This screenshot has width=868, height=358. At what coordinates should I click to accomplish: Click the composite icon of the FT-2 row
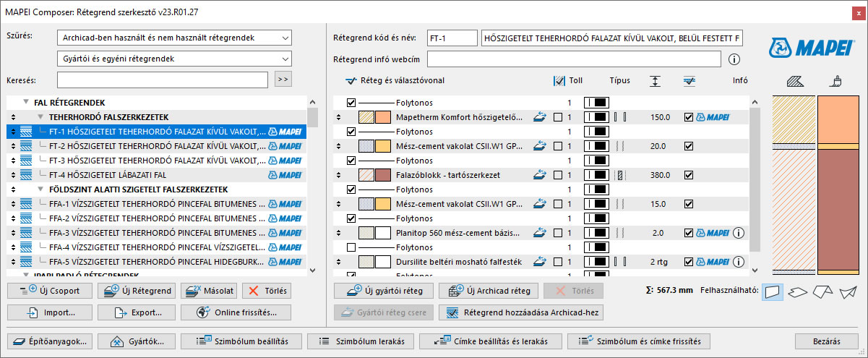click(27, 146)
